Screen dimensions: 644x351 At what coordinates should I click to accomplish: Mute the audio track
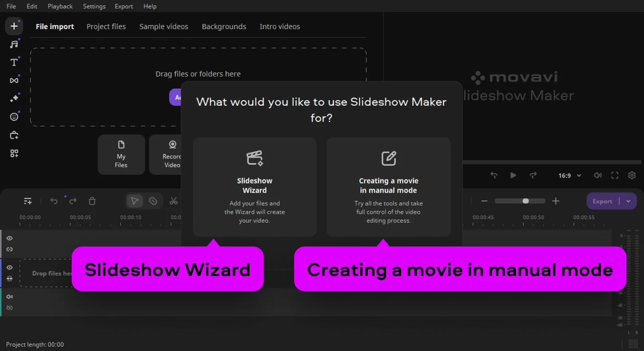[x=10, y=296]
